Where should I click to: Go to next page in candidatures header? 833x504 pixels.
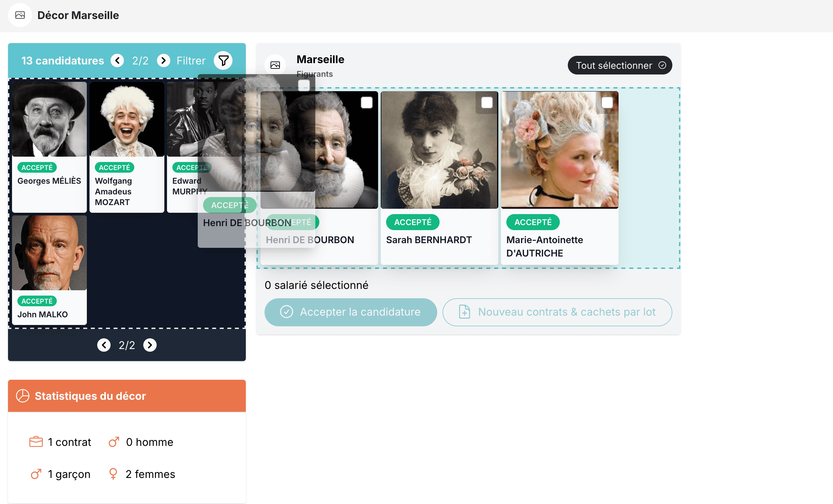point(164,60)
